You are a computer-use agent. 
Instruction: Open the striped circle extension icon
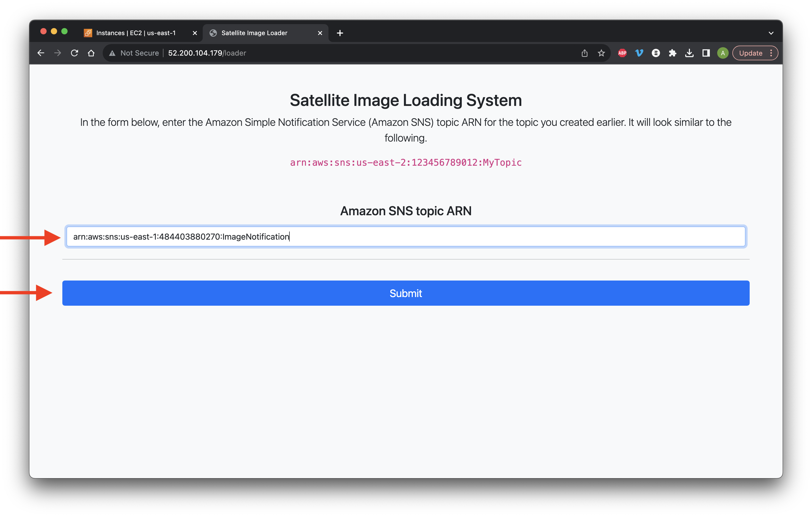click(656, 53)
